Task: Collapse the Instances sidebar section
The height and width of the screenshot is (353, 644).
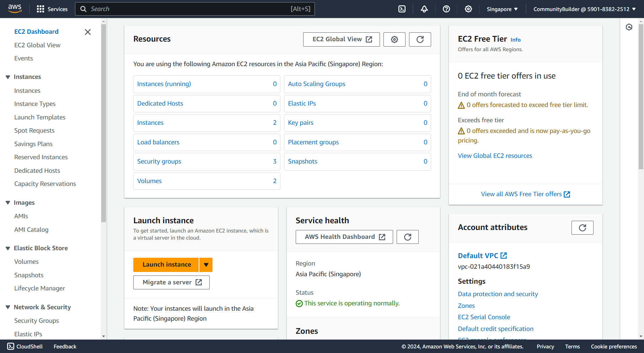Action: [8, 77]
